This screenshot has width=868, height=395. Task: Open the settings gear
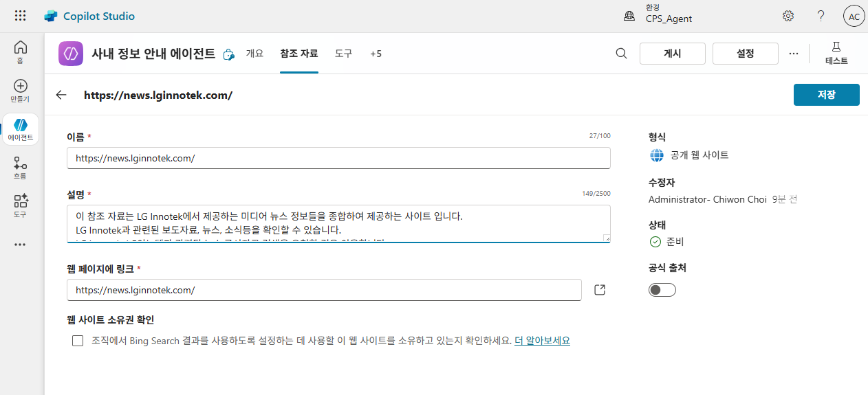788,16
